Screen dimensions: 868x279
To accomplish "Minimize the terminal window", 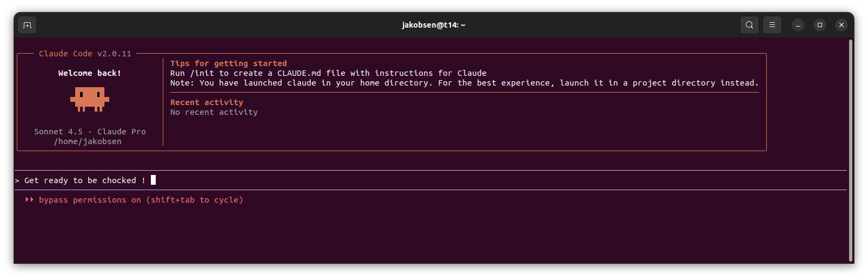I will click(798, 25).
